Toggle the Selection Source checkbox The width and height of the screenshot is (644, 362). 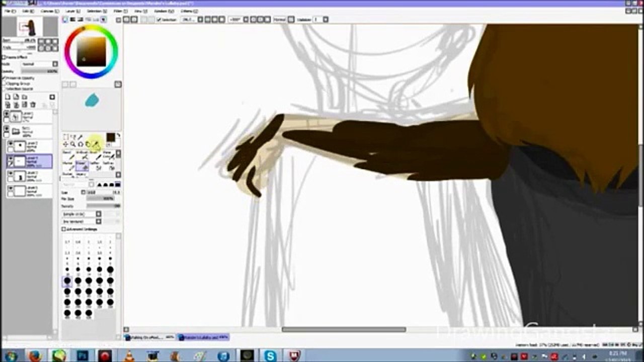pos(4,88)
